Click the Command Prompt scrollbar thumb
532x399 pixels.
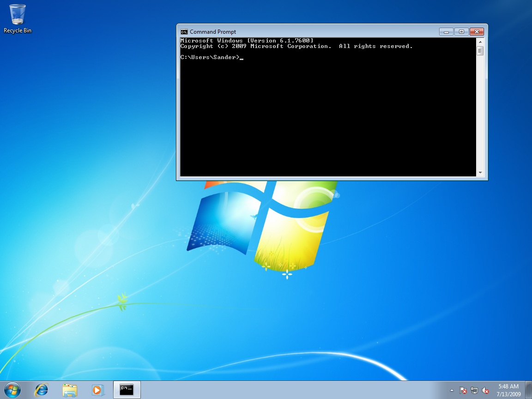click(x=480, y=51)
